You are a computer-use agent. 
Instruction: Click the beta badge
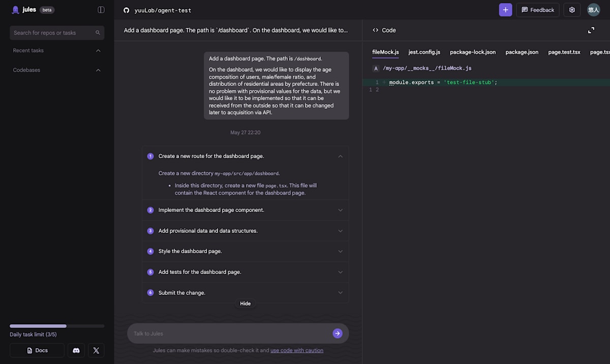[x=47, y=10]
